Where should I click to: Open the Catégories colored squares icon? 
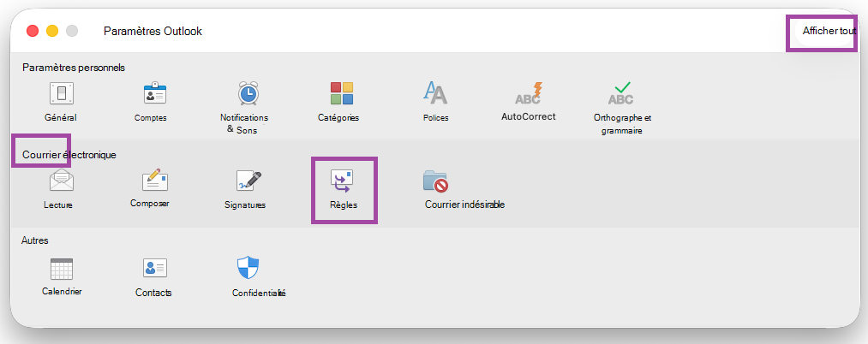pos(342,93)
